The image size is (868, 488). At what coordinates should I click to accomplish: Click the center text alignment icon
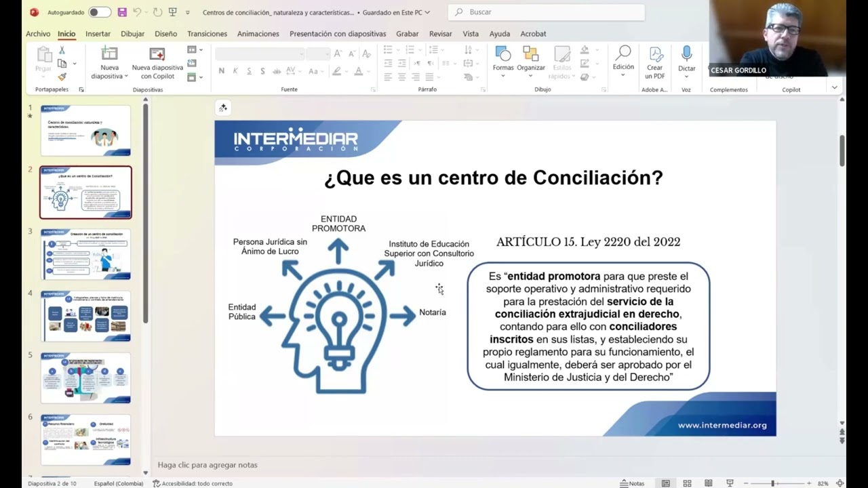click(401, 77)
